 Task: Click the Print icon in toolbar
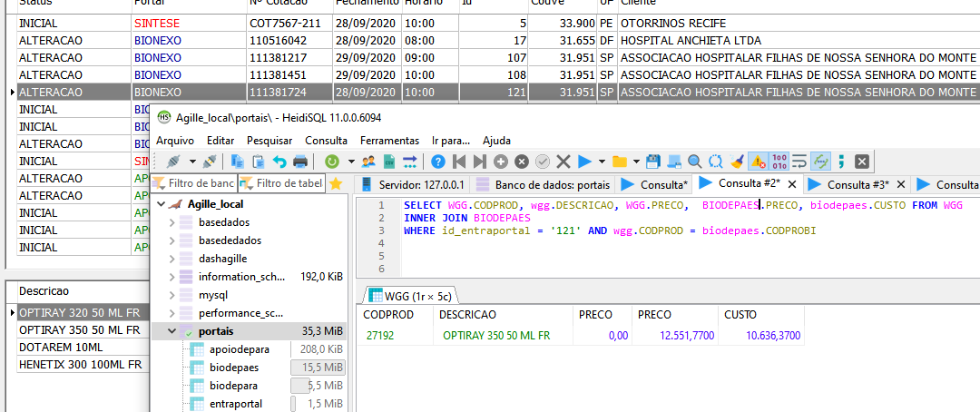[x=300, y=162]
